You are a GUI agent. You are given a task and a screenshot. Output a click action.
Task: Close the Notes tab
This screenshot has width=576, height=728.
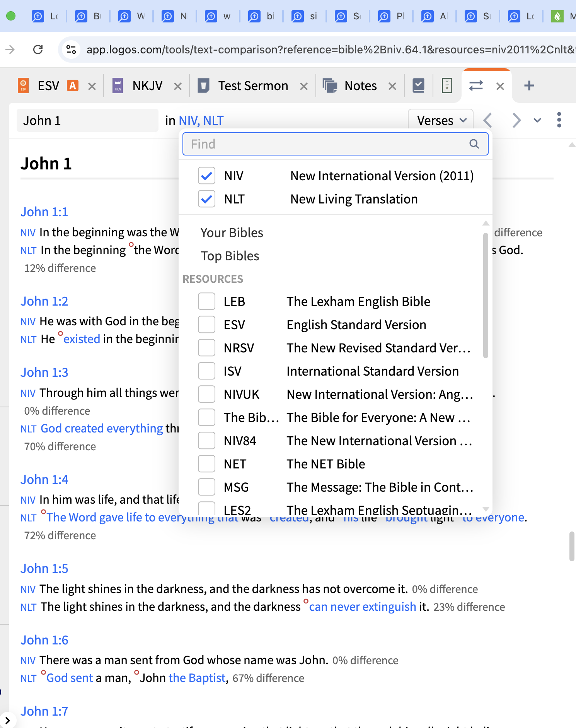(x=392, y=86)
